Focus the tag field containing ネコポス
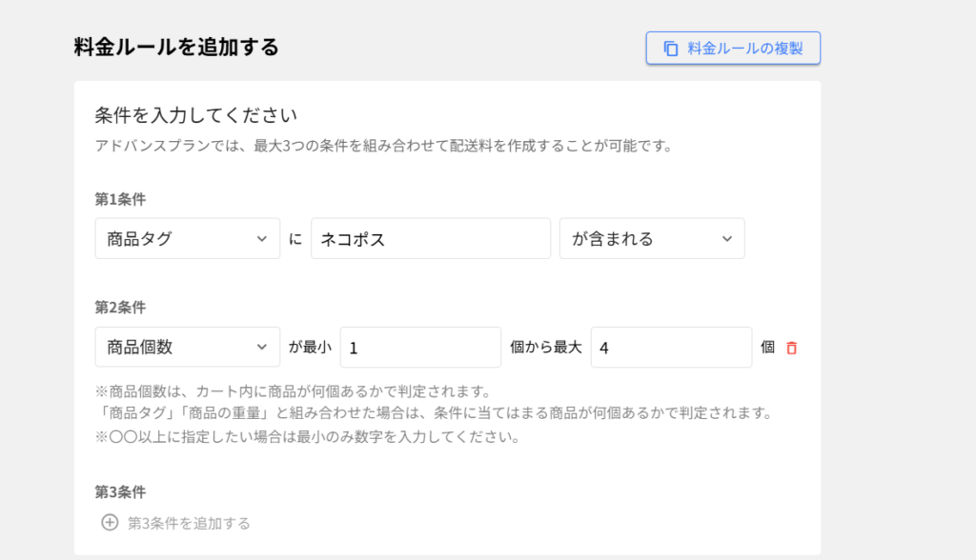Viewport: 976px width, 560px height. (x=431, y=239)
